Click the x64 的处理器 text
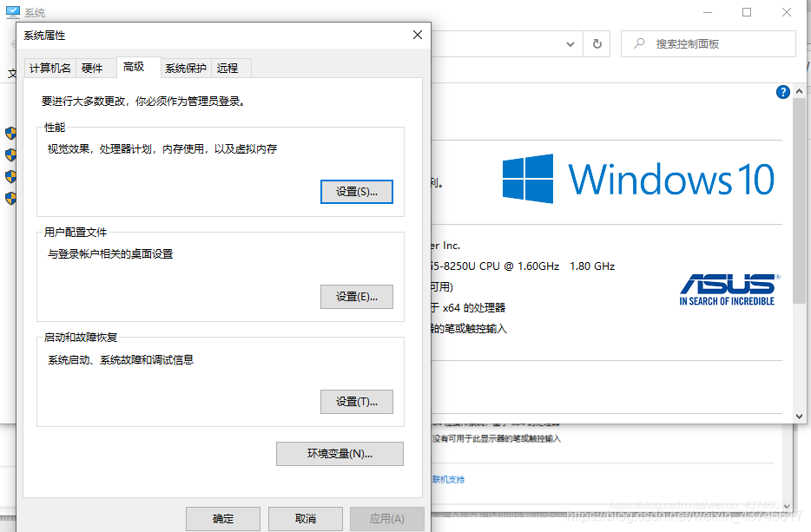This screenshot has height=532, width=811. pos(474,308)
